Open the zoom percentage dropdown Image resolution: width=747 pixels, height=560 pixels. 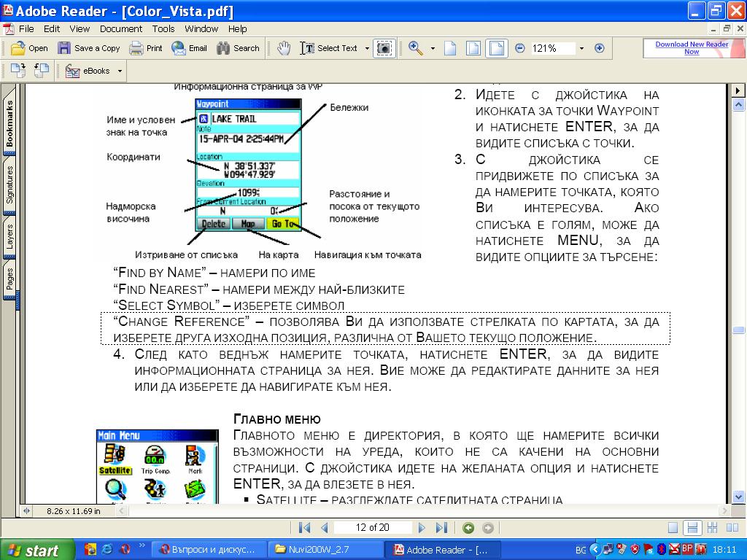coord(581,48)
